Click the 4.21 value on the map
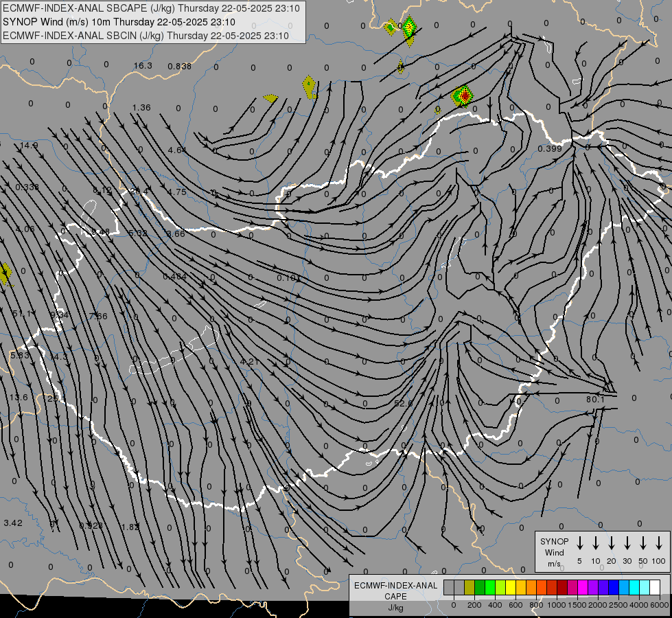This screenshot has width=672, height=618. 249,362
